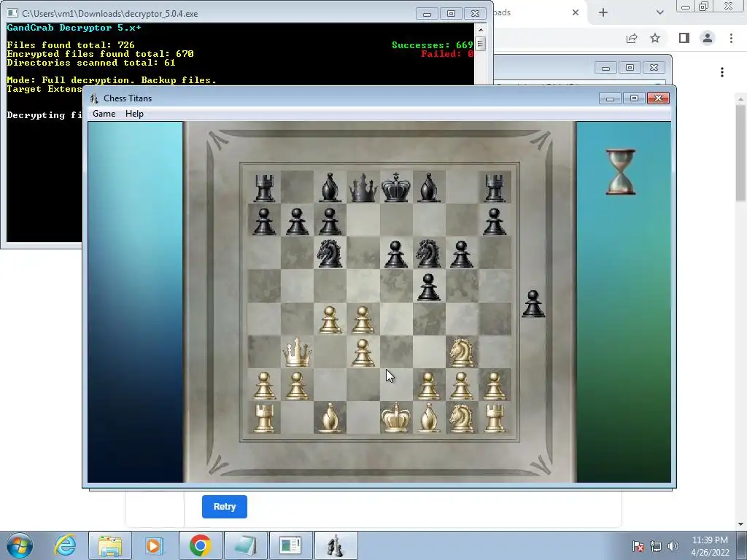Viewport: 747px width, 560px height.
Task: Pick the black knight on c6
Action: click(x=330, y=253)
